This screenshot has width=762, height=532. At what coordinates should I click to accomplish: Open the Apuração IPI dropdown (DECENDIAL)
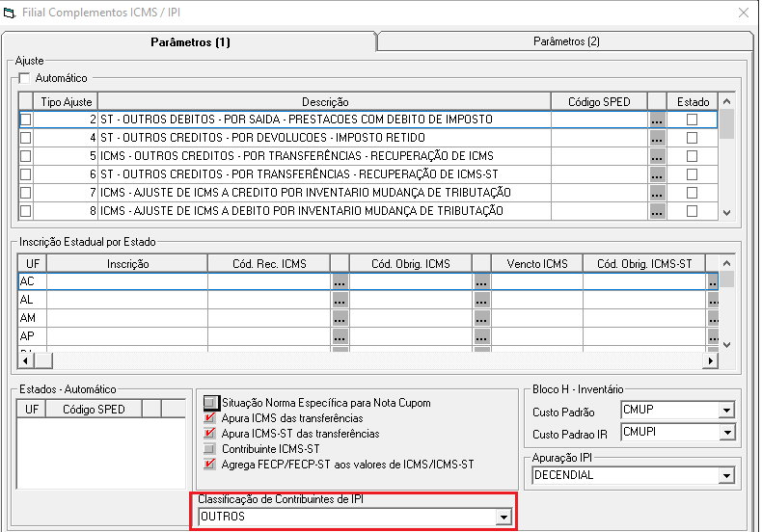click(726, 476)
